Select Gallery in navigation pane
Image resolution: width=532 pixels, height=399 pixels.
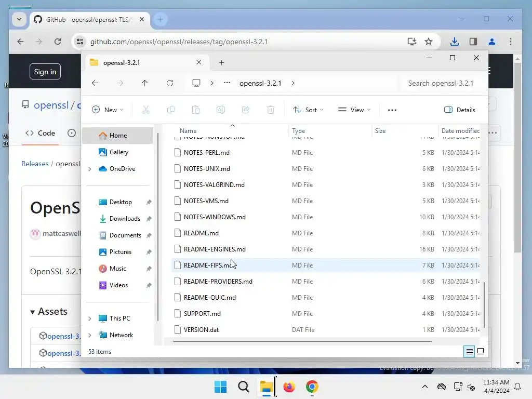tap(118, 152)
